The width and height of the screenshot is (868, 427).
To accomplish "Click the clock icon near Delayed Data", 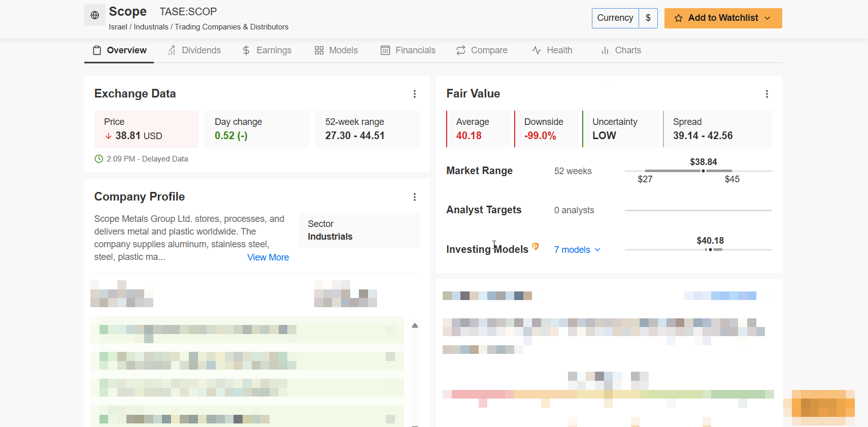I will (99, 159).
